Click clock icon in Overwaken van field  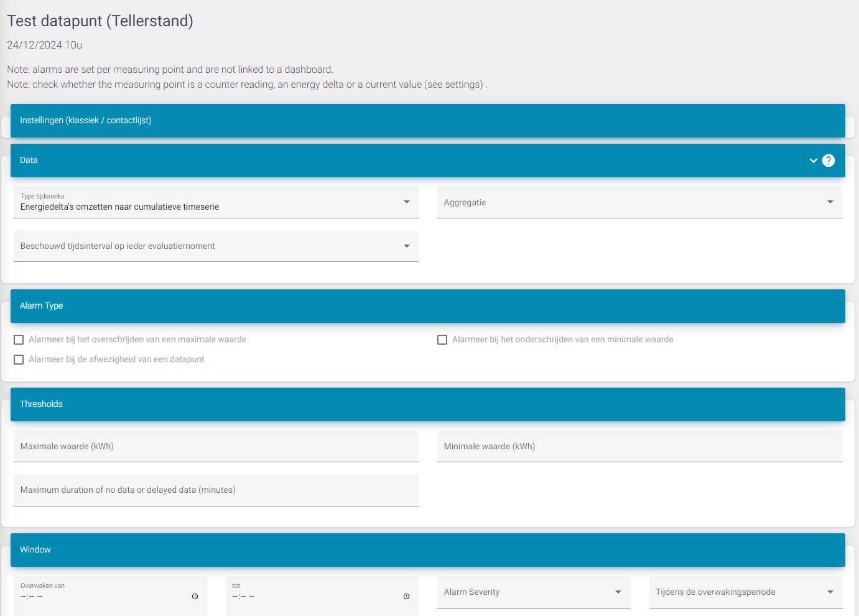(x=195, y=596)
